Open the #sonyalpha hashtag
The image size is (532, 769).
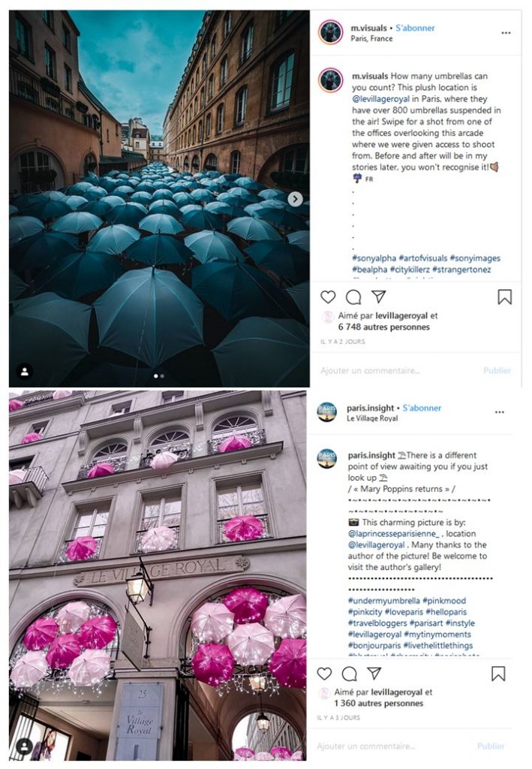(374, 258)
